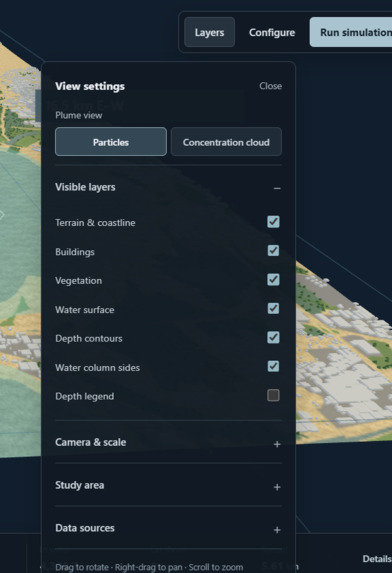Turn off Depth contours
The width and height of the screenshot is (392, 573).
(273, 337)
